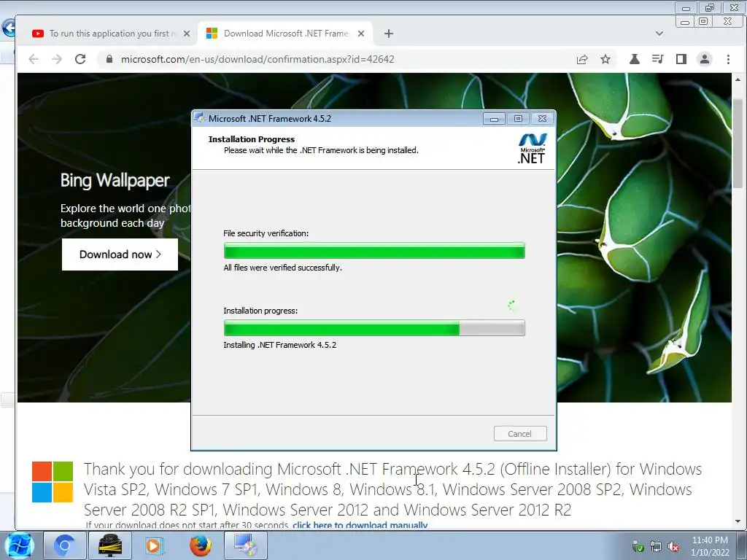Screen dimensions: 747x560
Task: Click the 'Installation Progress' heading
Action: pyautogui.click(x=252, y=139)
